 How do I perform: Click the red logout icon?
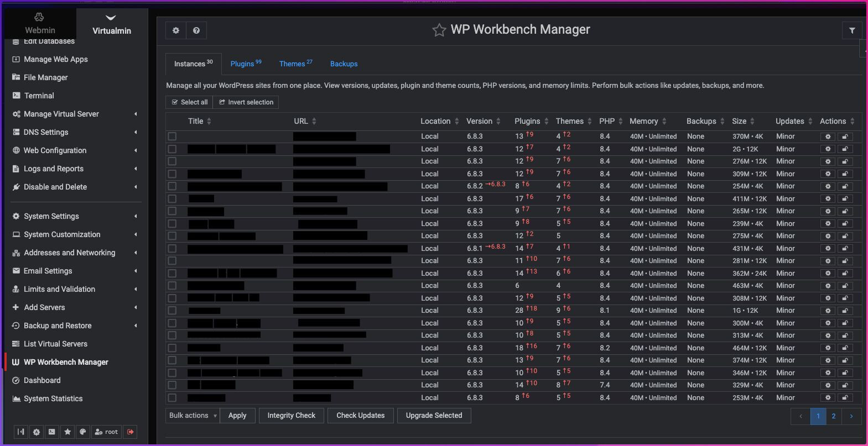pyautogui.click(x=131, y=432)
